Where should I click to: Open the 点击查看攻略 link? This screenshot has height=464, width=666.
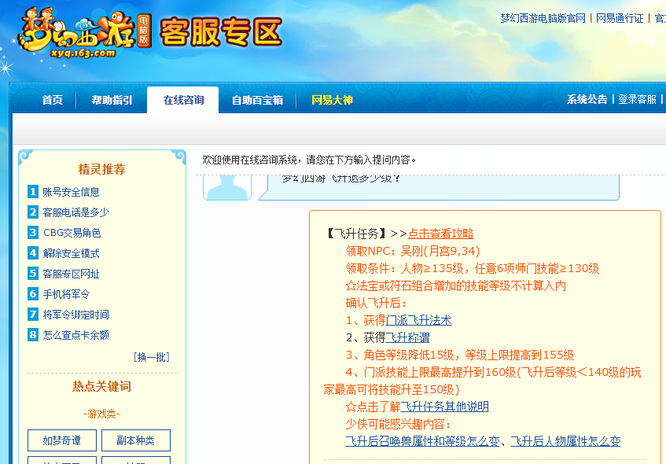click(x=440, y=234)
